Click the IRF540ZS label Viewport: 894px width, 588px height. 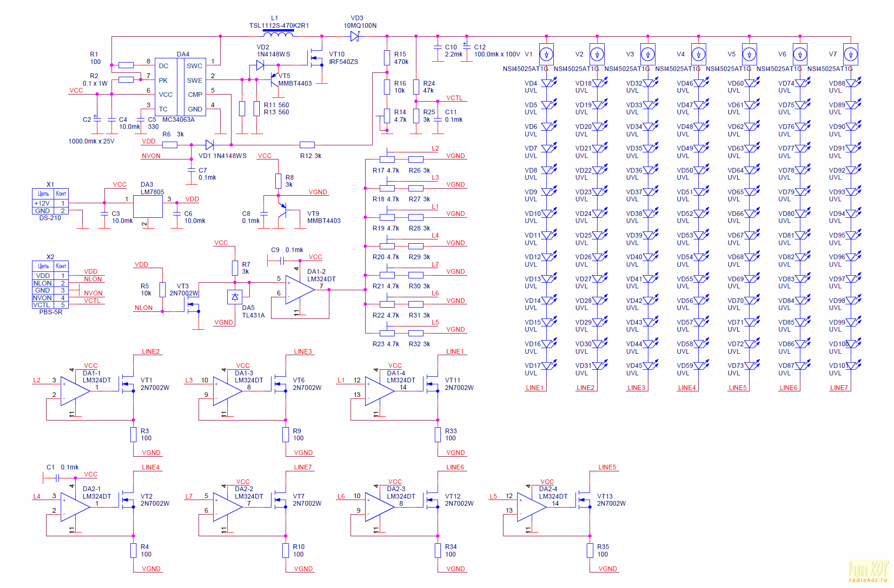pos(343,62)
